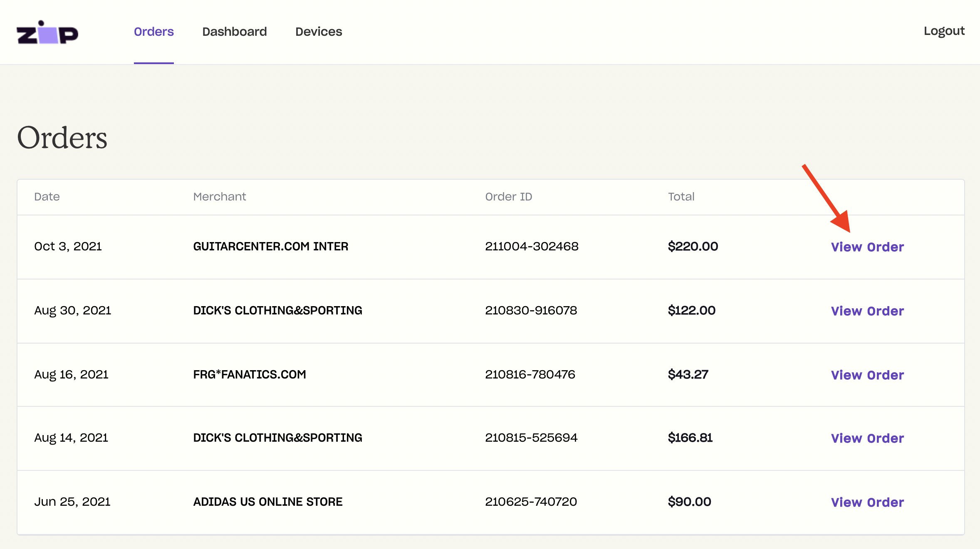Select the Jun 25, 2021 date cell
This screenshot has height=549, width=980.
[x=72, y=502]
